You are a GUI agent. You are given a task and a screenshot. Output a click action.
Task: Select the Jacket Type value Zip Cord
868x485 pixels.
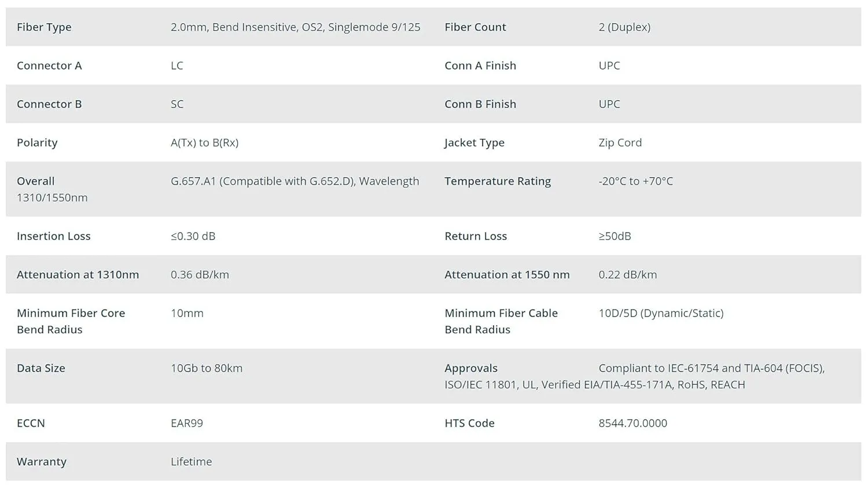620,142
